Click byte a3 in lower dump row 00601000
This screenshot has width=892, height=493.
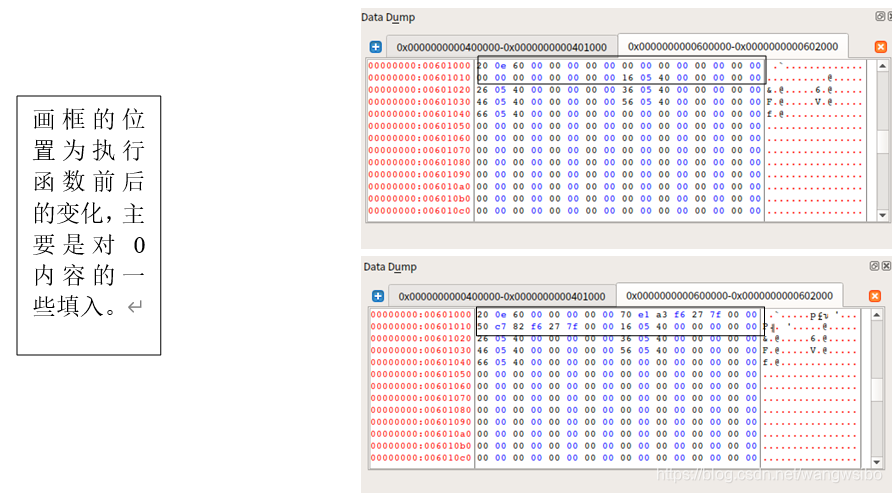pyautogui.click(x=662, y=314)
